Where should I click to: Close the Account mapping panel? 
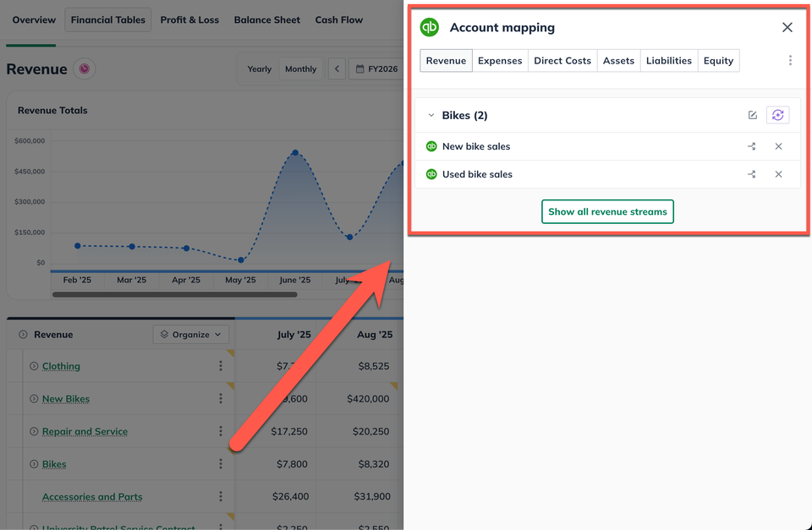(787, 27)
